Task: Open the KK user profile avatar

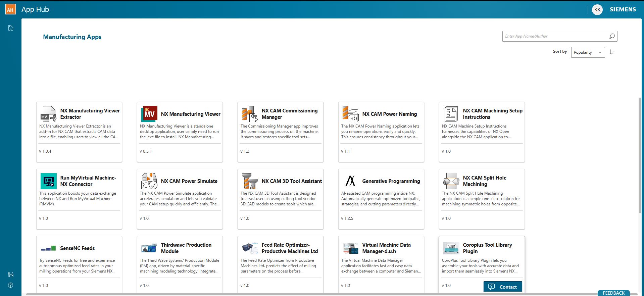Action: pyautogui.click(x=597, y=9)
